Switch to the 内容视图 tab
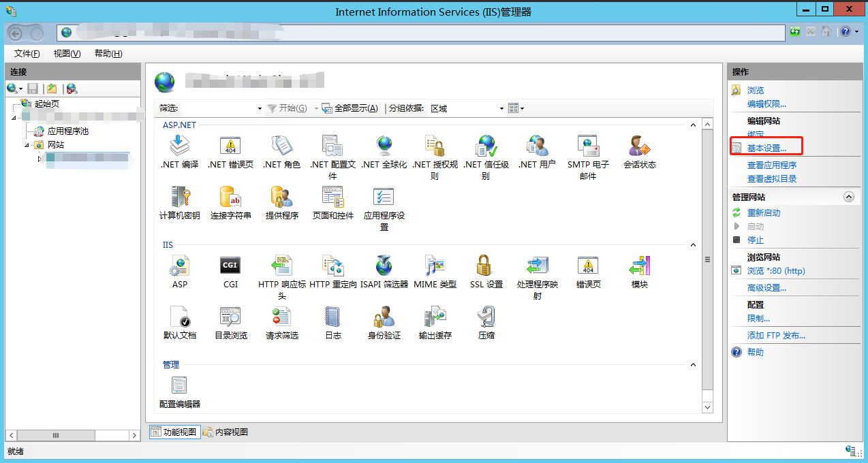868x463 pixels. 226,432
